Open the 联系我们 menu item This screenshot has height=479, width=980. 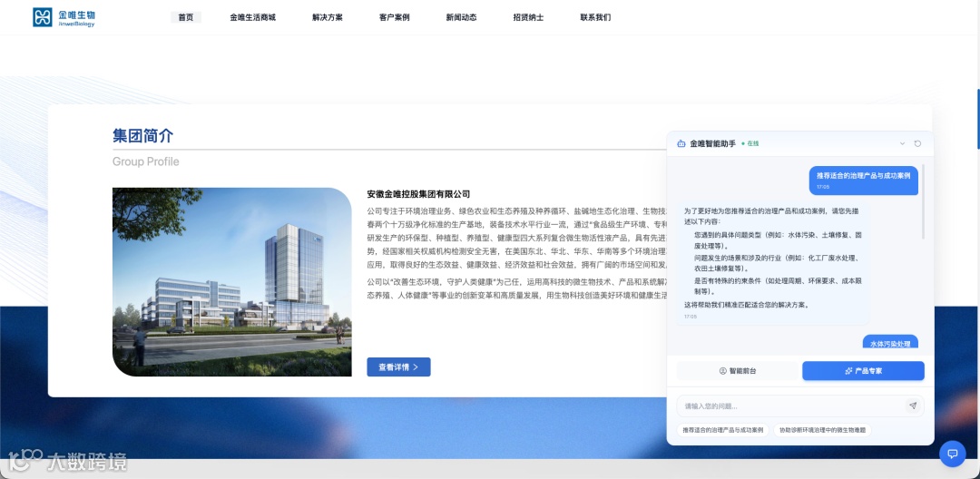point(595,17)
